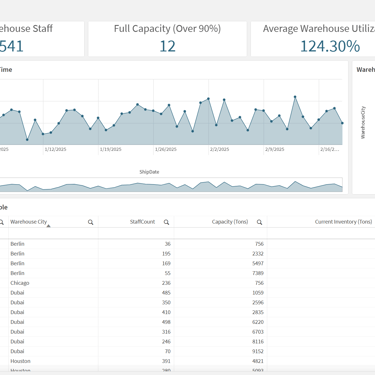The image size is (375, 375).
Task: Click search icon left of Warehouse City
Action: tap(2, 222)
